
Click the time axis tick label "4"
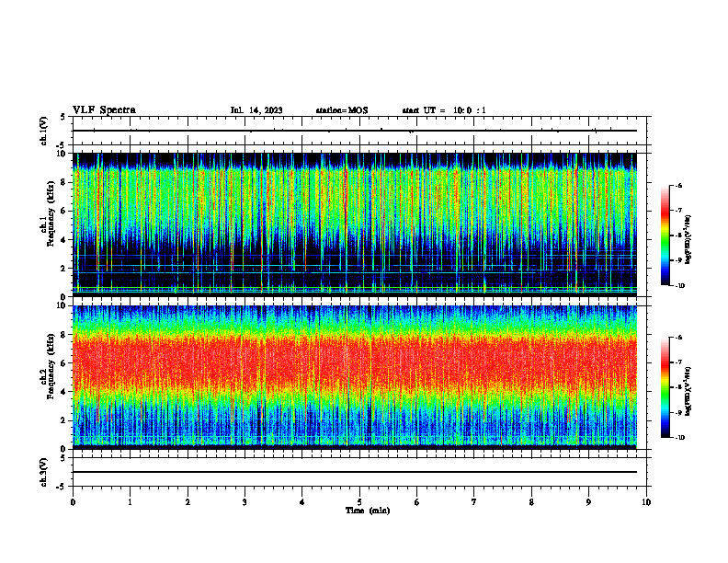coord(302,502)
